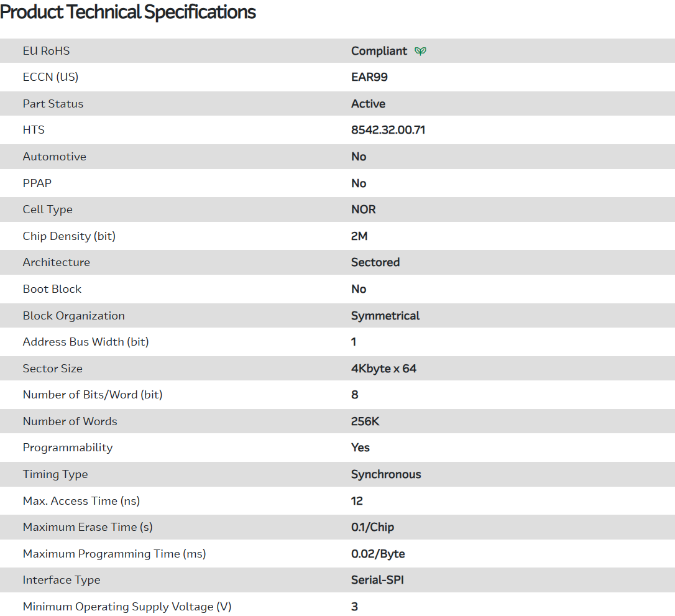This screenshot has height=616, width=675.
Task: Click the Sectored architecture value
Action: coord(375,262)
